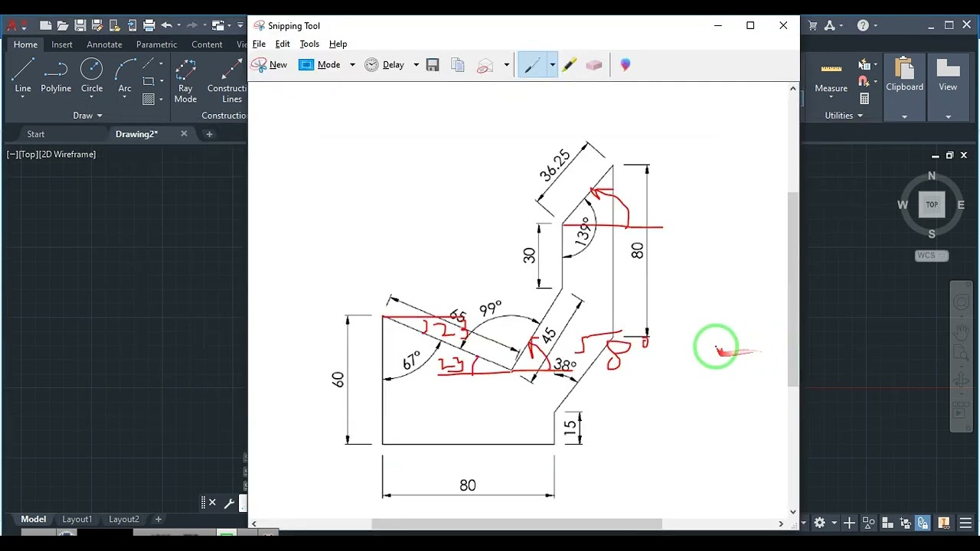This screenshot has height=551, width=980.
Task: Click the Autodesk App Store cart icon
Action: (813, 25)
